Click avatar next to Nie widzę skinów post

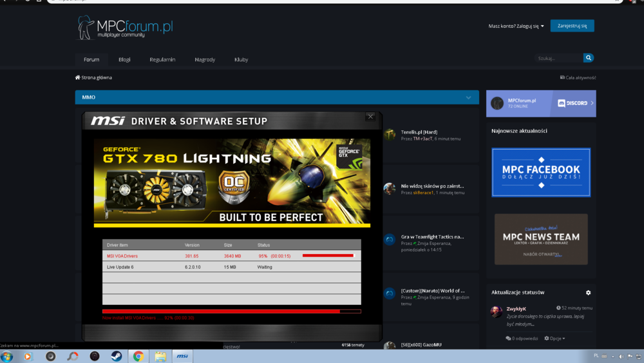pos(390,189)
